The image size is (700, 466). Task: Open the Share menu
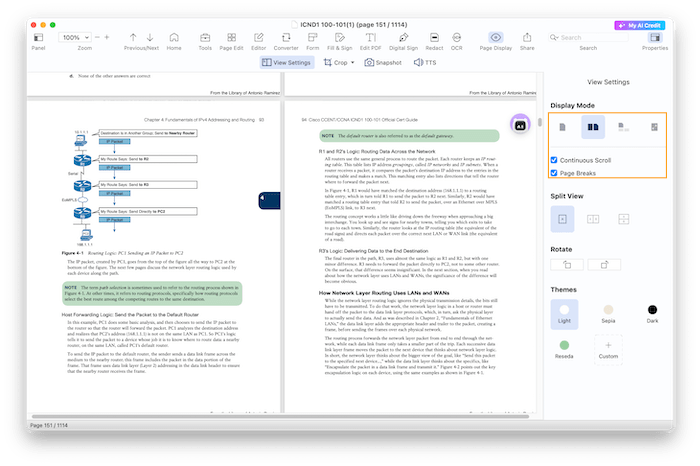527,41
